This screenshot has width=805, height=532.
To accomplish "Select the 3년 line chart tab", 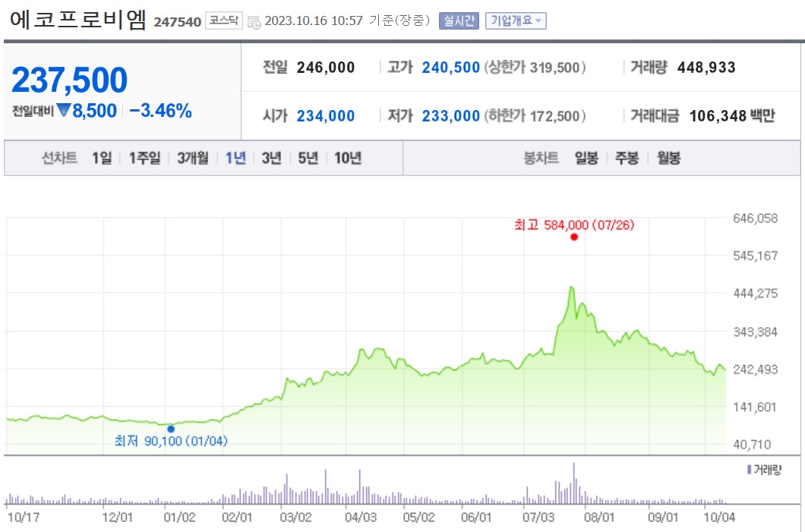I will pos(272,158).
